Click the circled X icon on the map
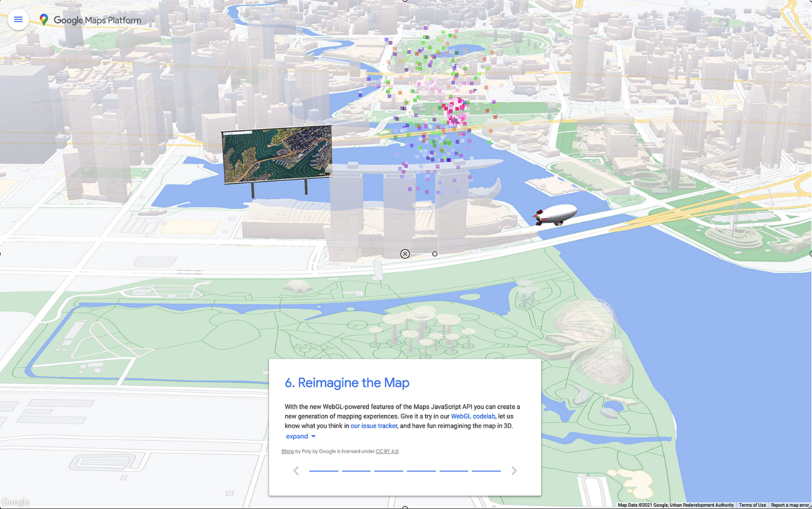812x509 pixels. tap(405, 254)
